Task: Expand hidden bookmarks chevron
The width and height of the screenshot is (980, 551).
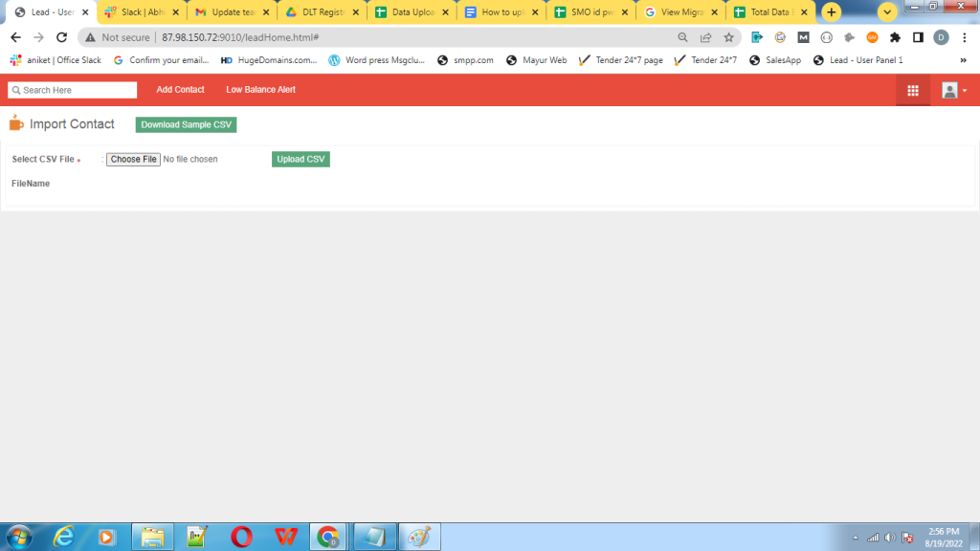Action: tap(961, 60)
